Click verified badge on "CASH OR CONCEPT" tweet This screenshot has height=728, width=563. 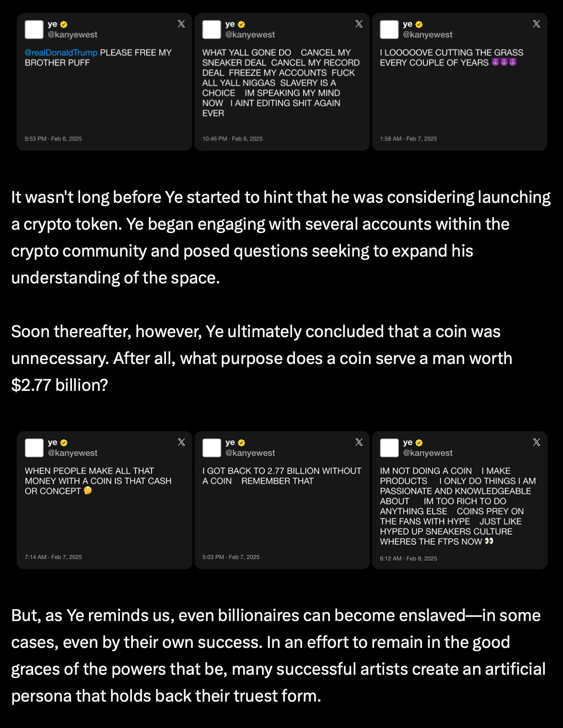pyautogui.click(x=64, y=443)
